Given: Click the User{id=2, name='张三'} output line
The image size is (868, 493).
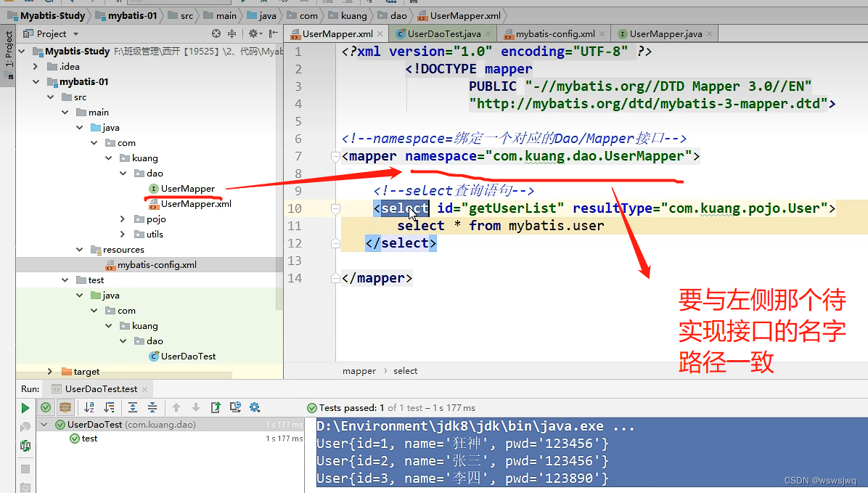Looking at the screenshot, I should pos(462,461).
